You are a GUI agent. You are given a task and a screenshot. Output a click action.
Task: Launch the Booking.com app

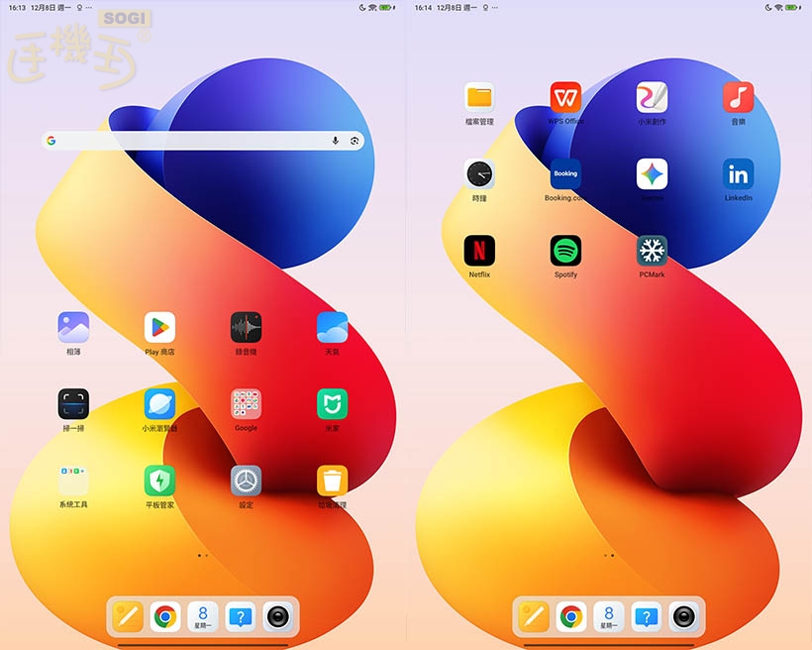(565, 171)
